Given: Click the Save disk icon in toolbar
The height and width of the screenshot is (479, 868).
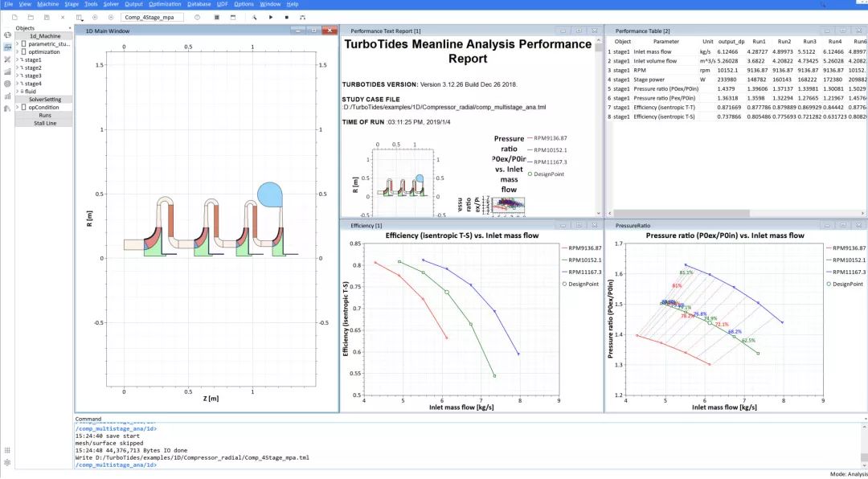Looking at the screenshot, I should click(x=47, y=17).
